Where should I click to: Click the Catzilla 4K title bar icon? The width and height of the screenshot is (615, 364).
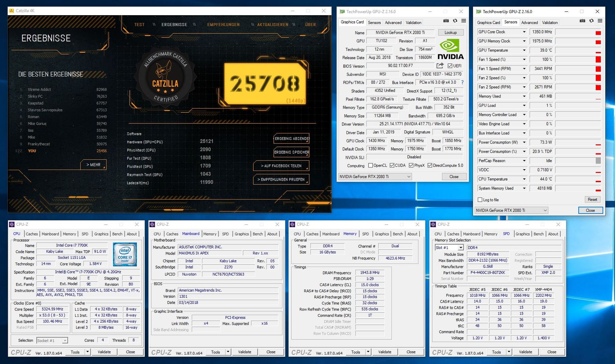click(x=11, y=11)
